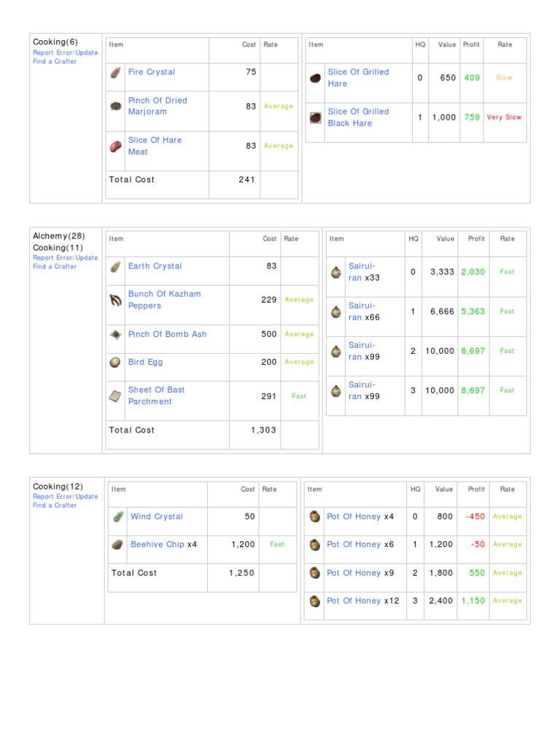Click the Slice Of Hare Meat icon
560x747 pixels.
coord(115,146)
